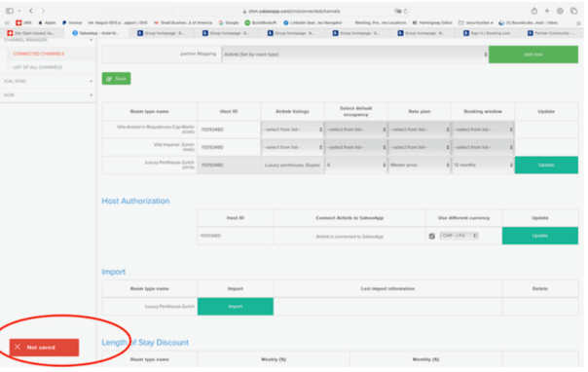Screen dimensions: 588x372
Task: Open default occupancy dropdown for Villa Anabel row
Action: coord(356,130)
